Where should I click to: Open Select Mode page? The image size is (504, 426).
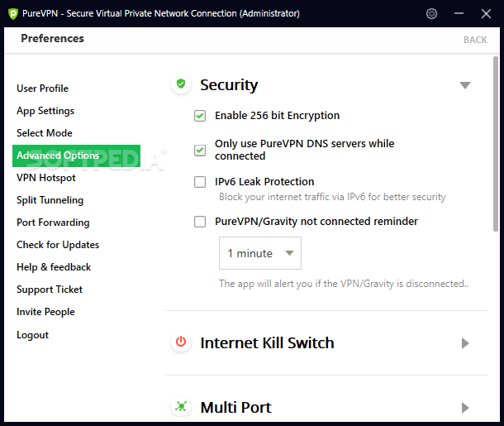click(x=45, y=133)
